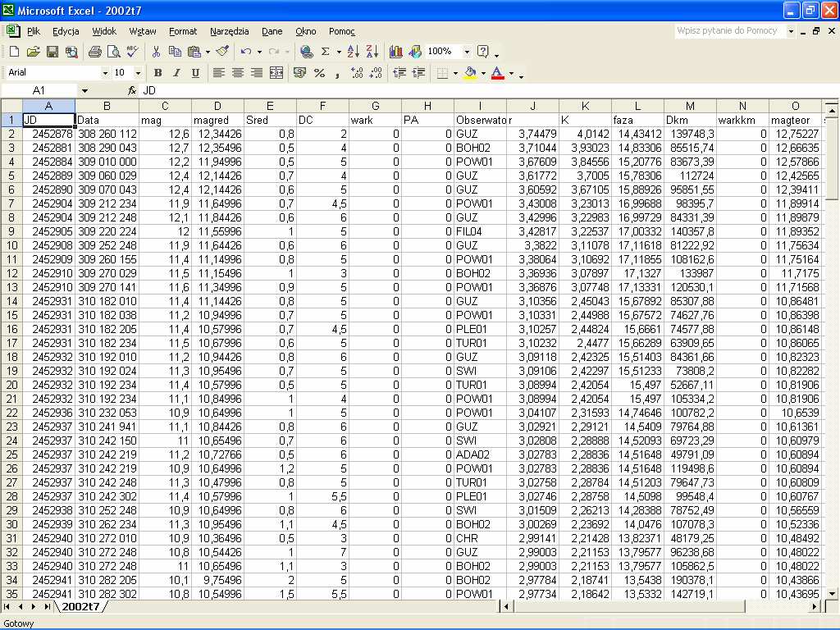The height and width of the screenshot is (630, 840).
Task: Open Excel Help question mark icon
Action: tap(482, 52)
